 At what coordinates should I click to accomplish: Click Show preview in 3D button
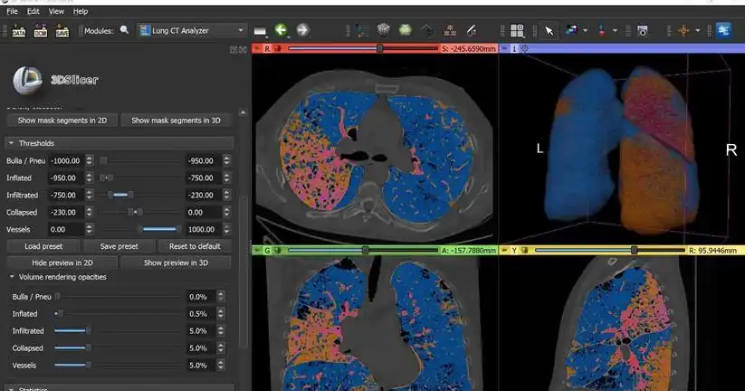176,263
